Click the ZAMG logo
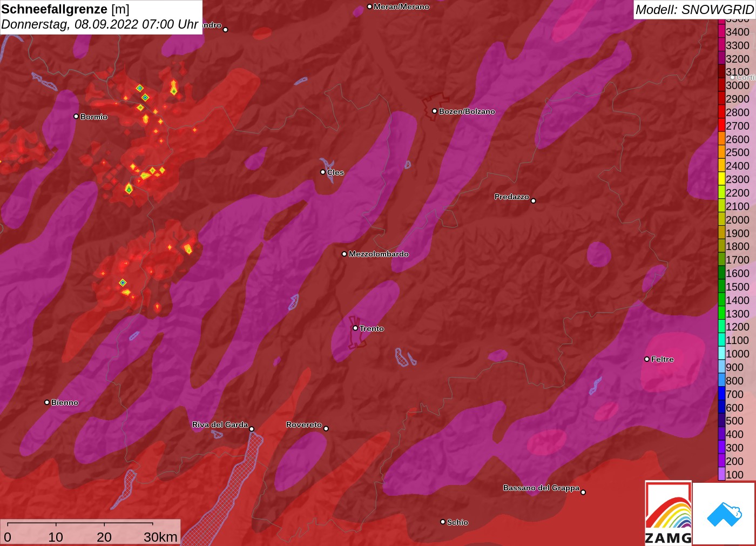 pyautogui.click(x=668, y=513)
